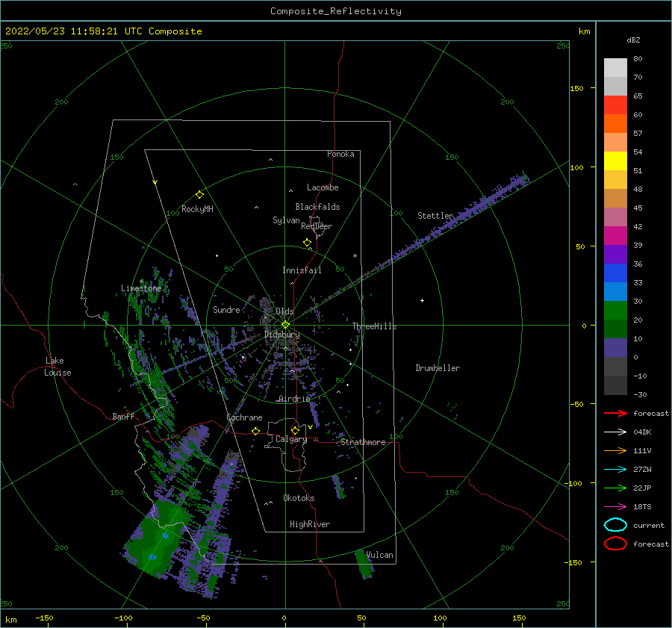
Task: Click the white asterisk marker above Limestone
Action: coord(141,282)
